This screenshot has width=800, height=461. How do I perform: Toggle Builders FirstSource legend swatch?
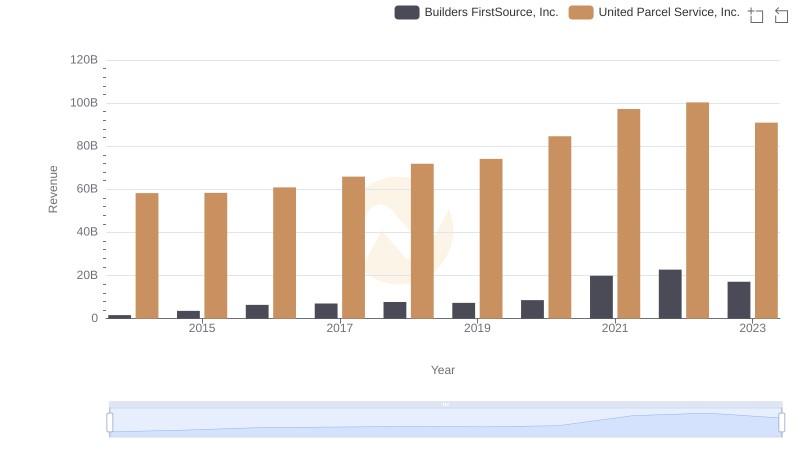click(407, 12)
